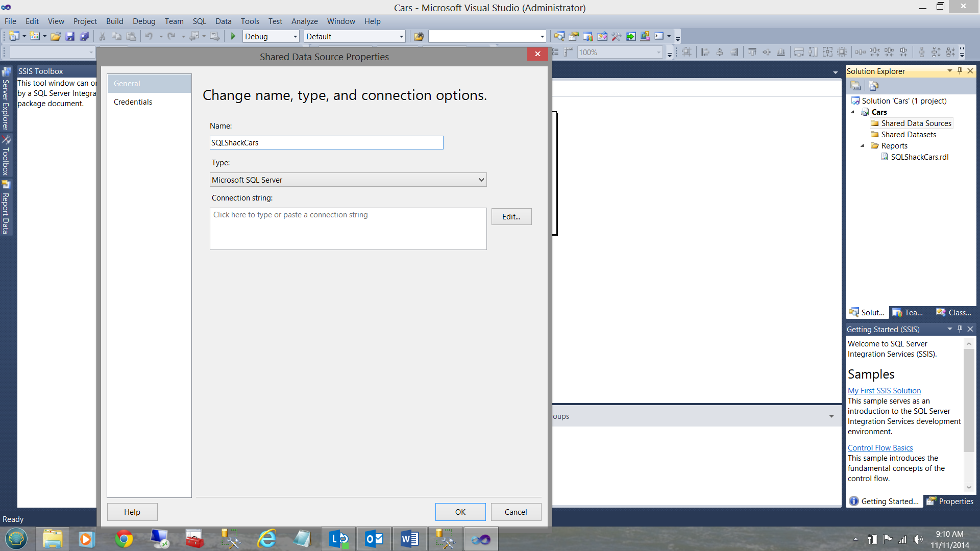Click Find in Files toolbar icon
This screenshot has width=980, height=551.
tap(419, 36)
